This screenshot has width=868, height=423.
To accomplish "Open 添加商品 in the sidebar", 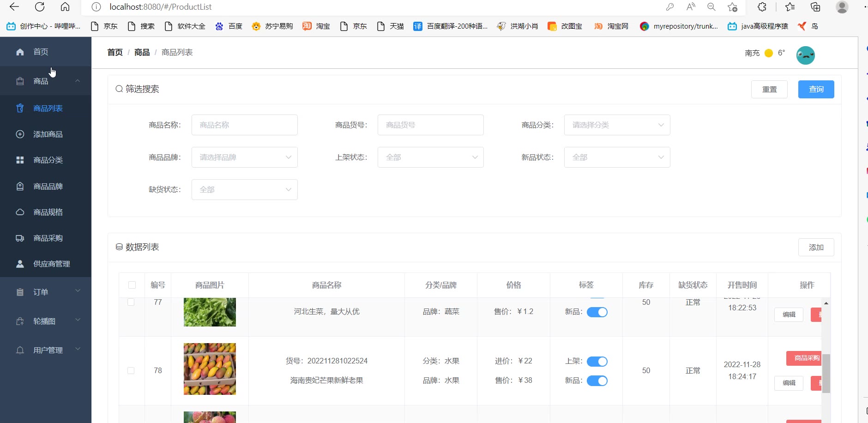I will click(48, 134).
